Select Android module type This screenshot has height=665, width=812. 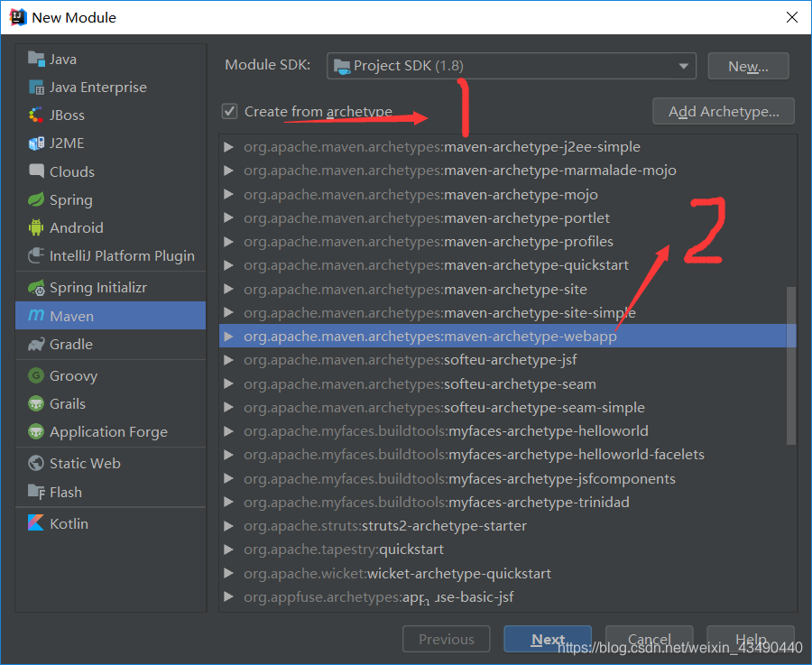tap(110, 227)
